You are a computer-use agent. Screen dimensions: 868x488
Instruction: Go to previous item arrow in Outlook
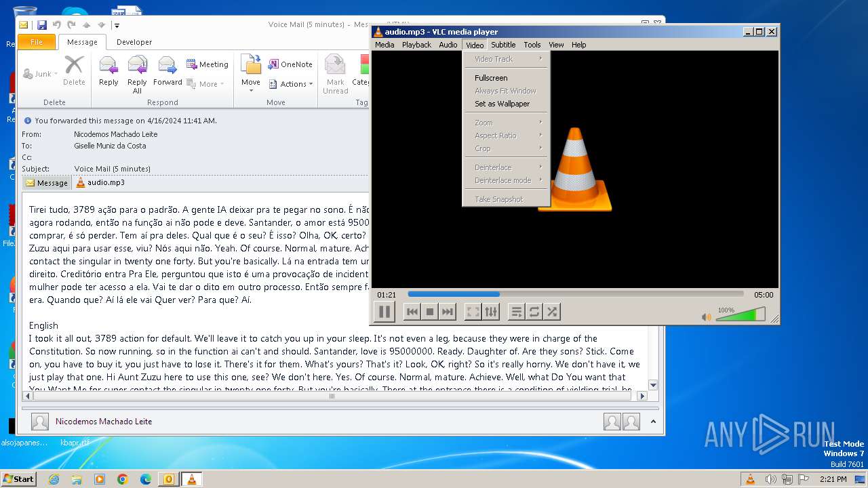tap(86, 25)
